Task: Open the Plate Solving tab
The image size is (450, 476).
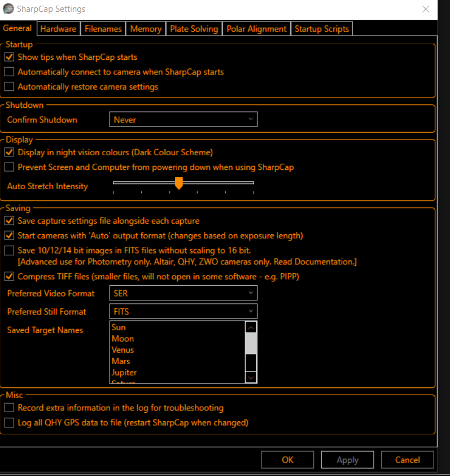Action: pyautogui.click(x=194, y=29)
